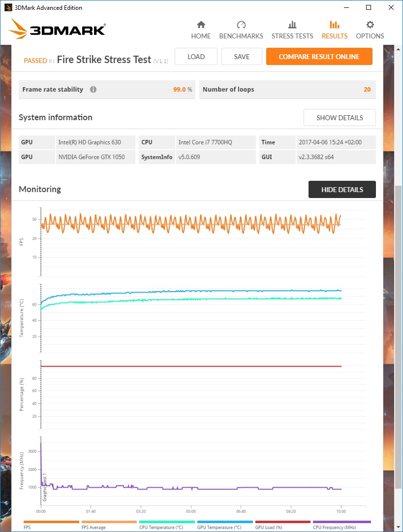Click the GPU Temperature legend swatch
The width and height of the screenshot is (403, 532).
(225, 522)
